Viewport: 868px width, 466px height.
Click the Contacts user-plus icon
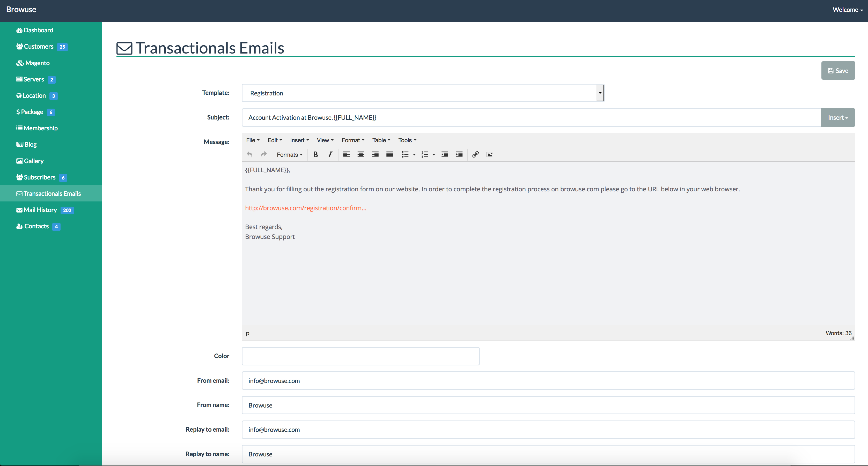coord(20,226)
